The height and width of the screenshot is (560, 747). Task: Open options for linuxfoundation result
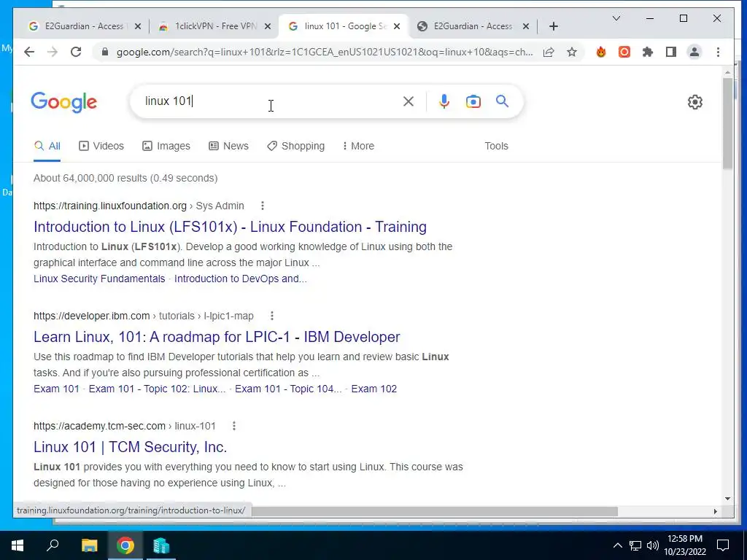tap(263, 206)
